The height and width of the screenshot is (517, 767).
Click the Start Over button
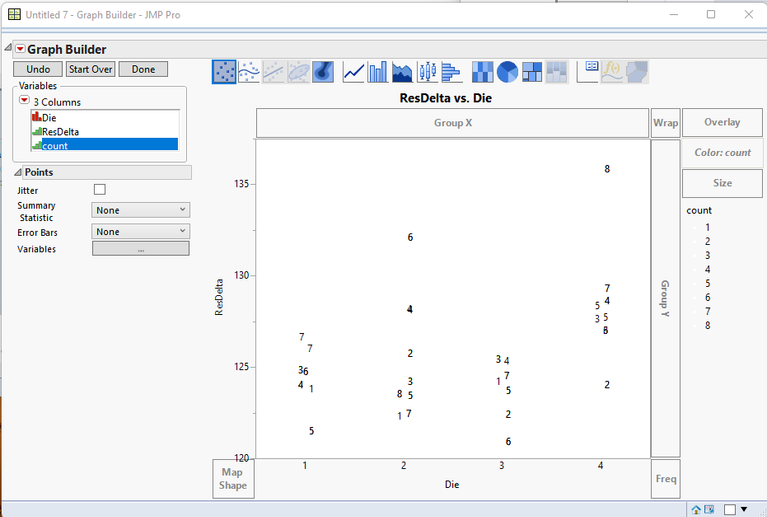90,69
